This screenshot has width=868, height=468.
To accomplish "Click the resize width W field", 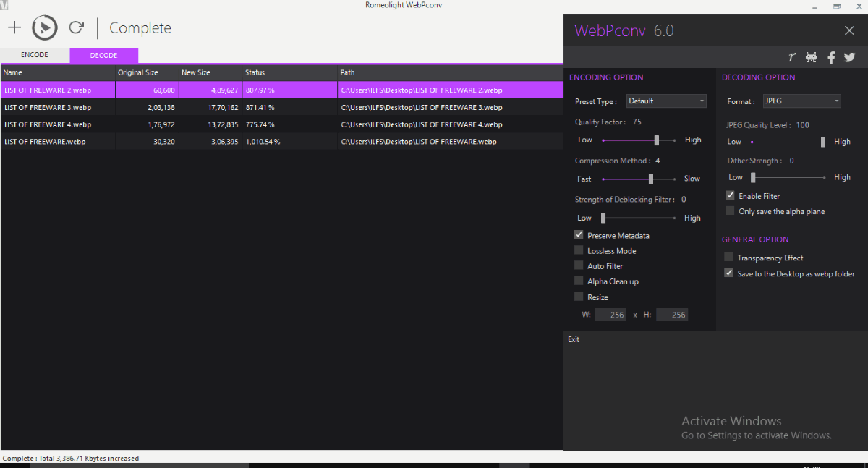I will click(610, 315).
